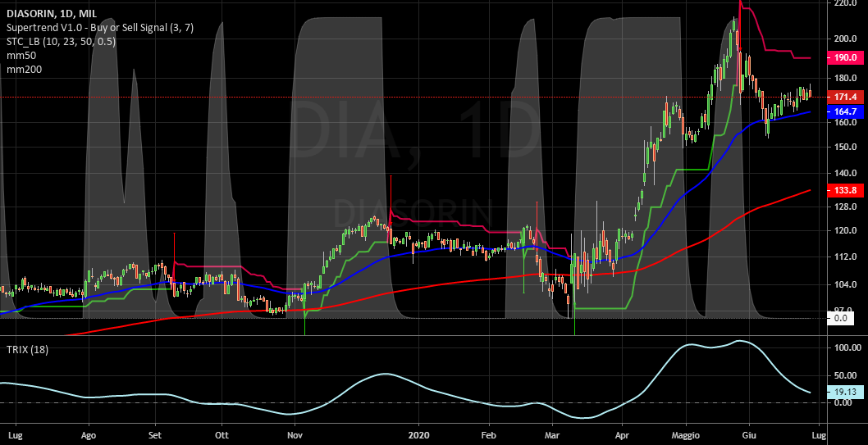868x445 pixels.
Task: Click the pink 190.0 Supertrend price tag
Action: pyautogui.click(x=845, y=57)
